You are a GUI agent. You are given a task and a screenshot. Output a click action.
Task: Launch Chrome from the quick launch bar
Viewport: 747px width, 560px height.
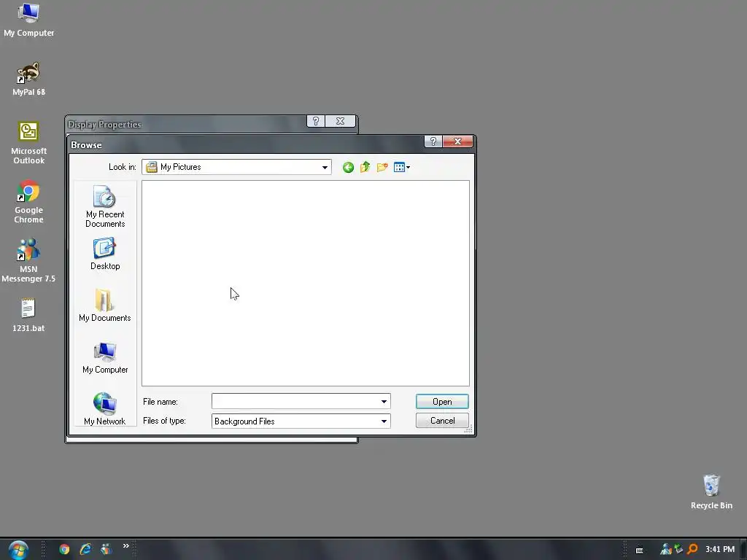64,550
